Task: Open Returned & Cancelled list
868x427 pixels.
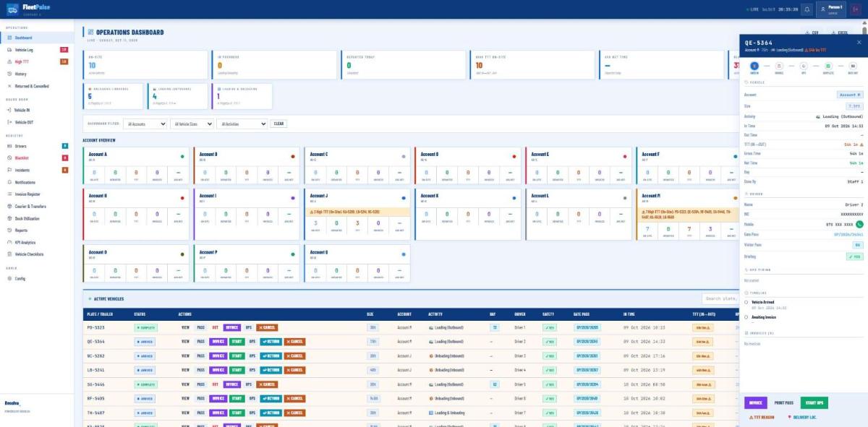Action: [x=36, y=86]
